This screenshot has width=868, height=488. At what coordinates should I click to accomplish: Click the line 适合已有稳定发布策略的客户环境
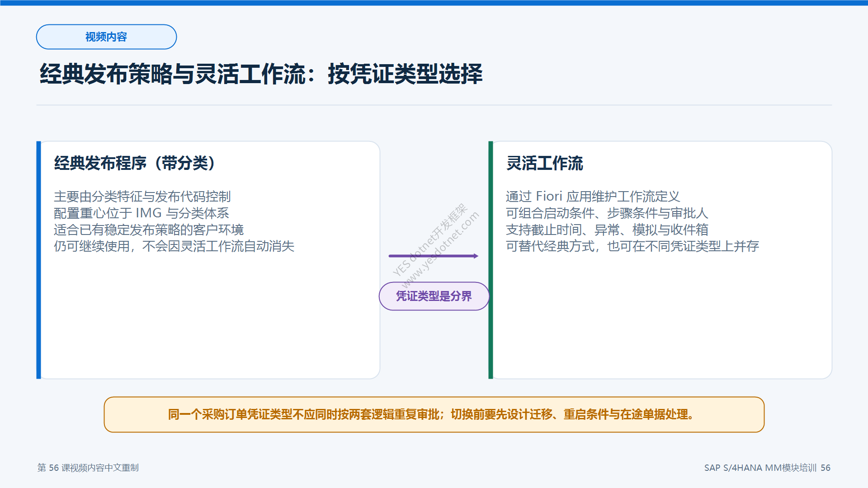tap(149, 230)
